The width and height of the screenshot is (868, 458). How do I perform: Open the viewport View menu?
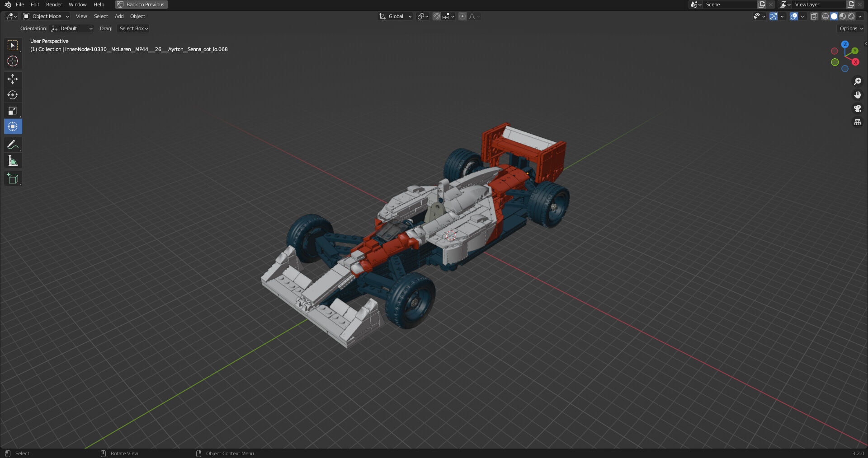(x=81, y=16)
